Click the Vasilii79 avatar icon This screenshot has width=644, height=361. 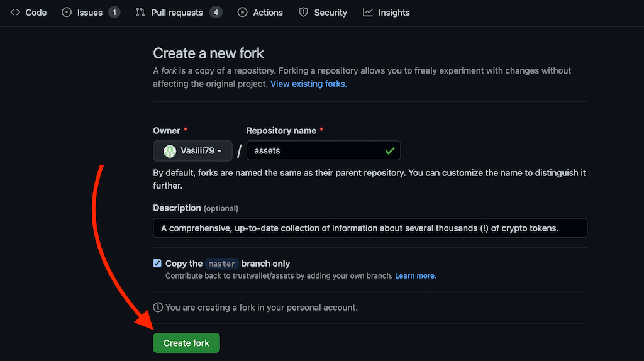click(x=170, y=151)
